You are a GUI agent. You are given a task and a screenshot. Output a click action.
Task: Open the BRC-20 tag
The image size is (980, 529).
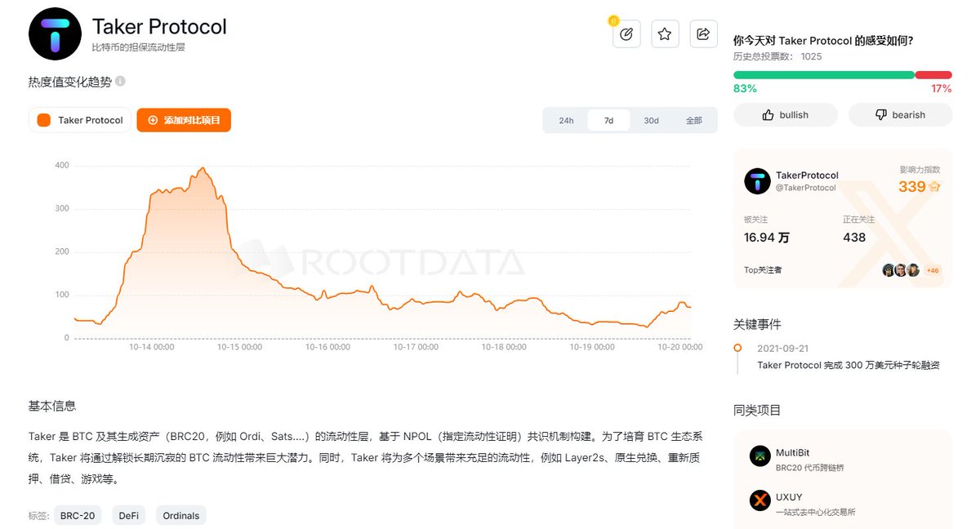click(78, 515)
